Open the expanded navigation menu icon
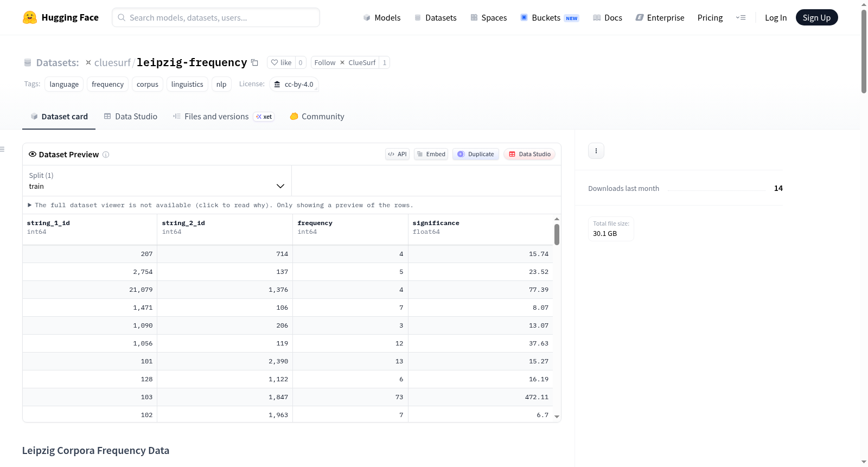 [x=741, y=17]
